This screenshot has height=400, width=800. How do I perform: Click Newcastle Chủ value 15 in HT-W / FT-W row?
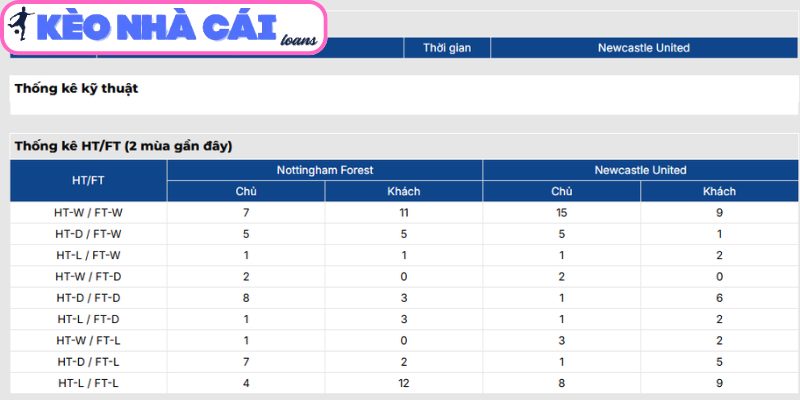(561, 213)
